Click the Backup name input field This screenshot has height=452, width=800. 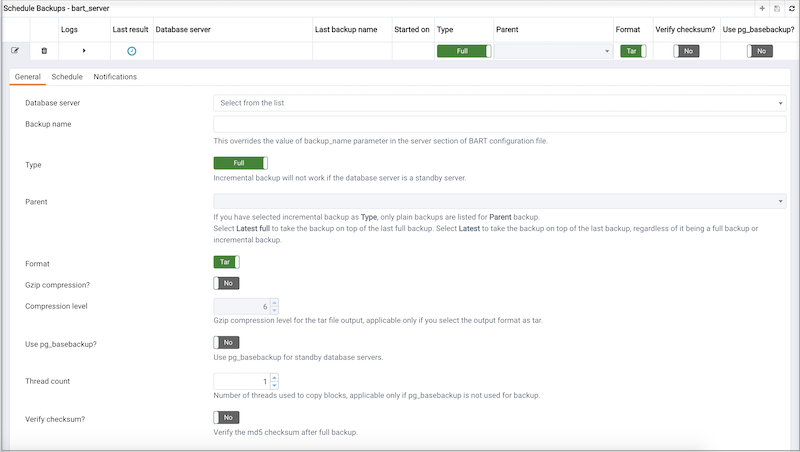point(499,124)
